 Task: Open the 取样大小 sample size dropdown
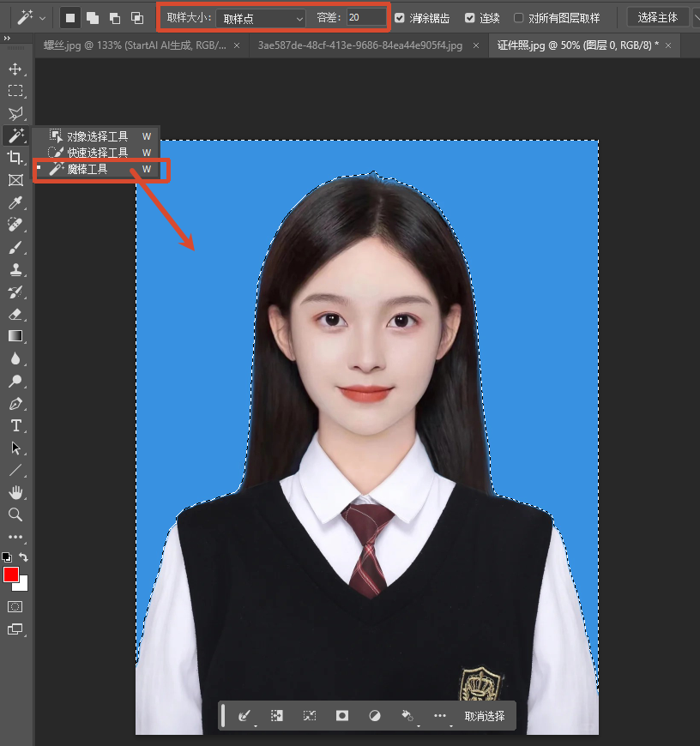260,18
